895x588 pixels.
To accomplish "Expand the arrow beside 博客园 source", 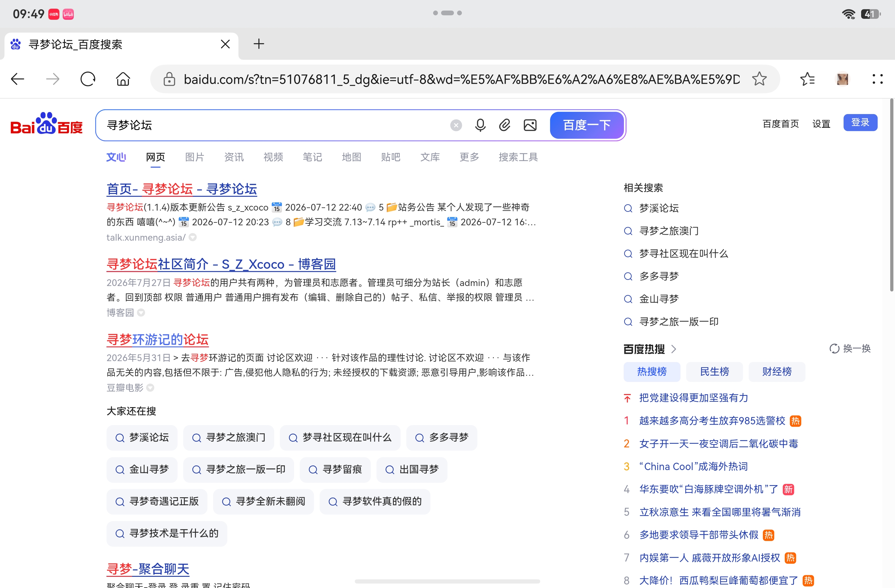I will [141, 313].
